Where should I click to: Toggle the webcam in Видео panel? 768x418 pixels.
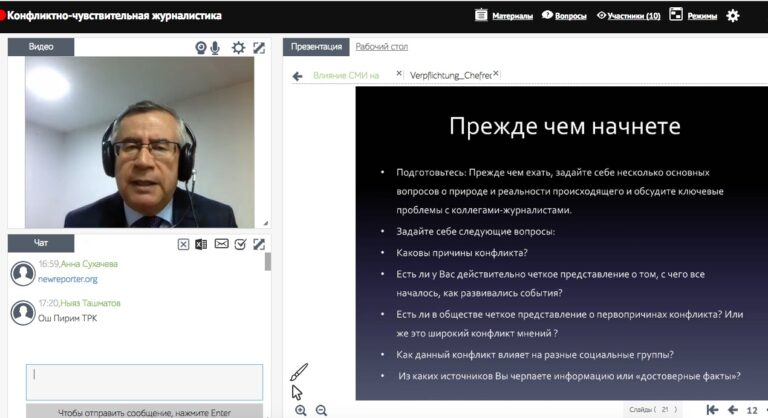[200, 48]
